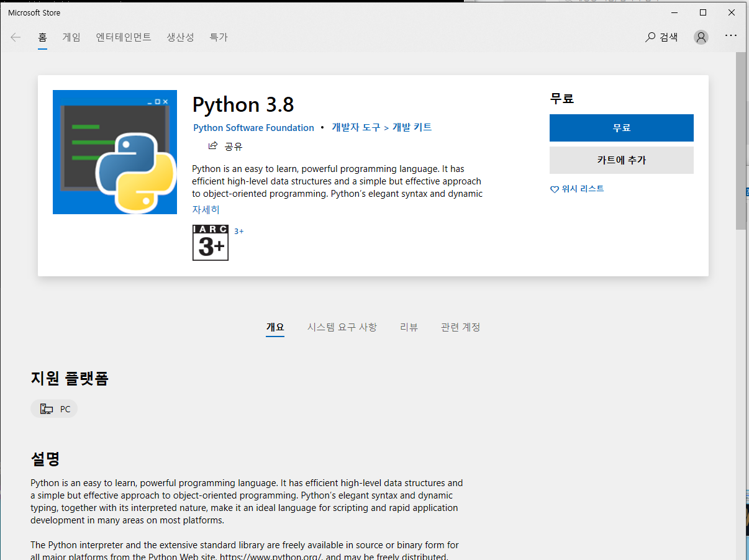Screen dimensions: 749x560
Task: Close the Microsoft Store window
Action: tap(732, 12)
